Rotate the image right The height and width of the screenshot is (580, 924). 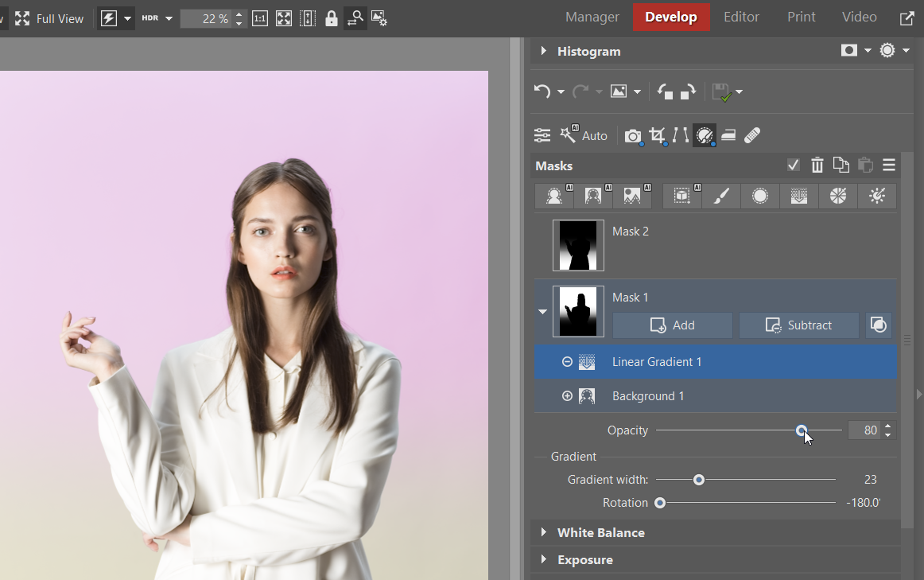pyautogui.click(x=688, y=91)
